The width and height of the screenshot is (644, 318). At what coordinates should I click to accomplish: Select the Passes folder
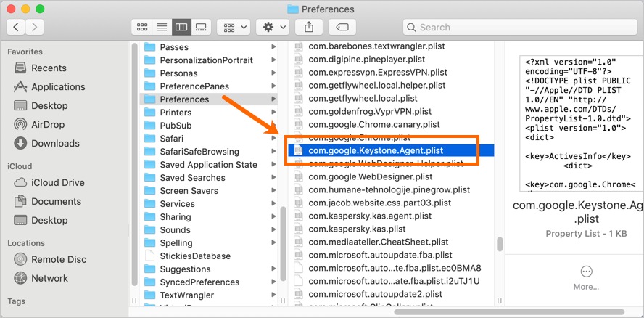point(209,47)
